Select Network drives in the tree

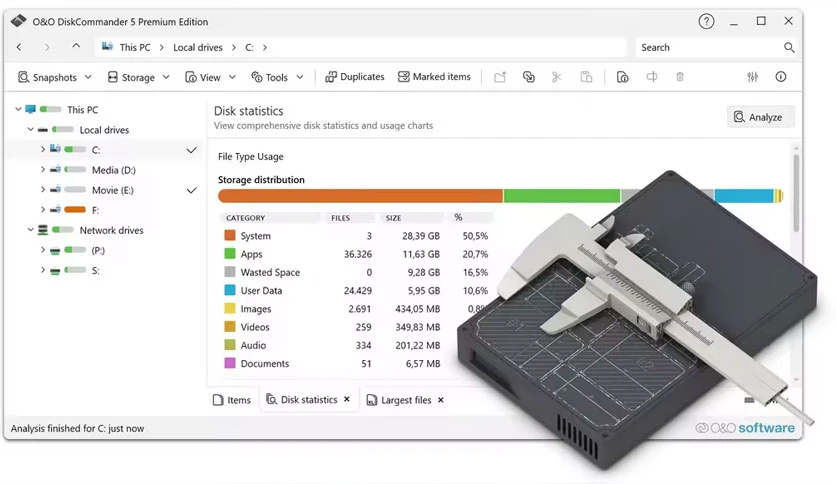pos(111,230)
